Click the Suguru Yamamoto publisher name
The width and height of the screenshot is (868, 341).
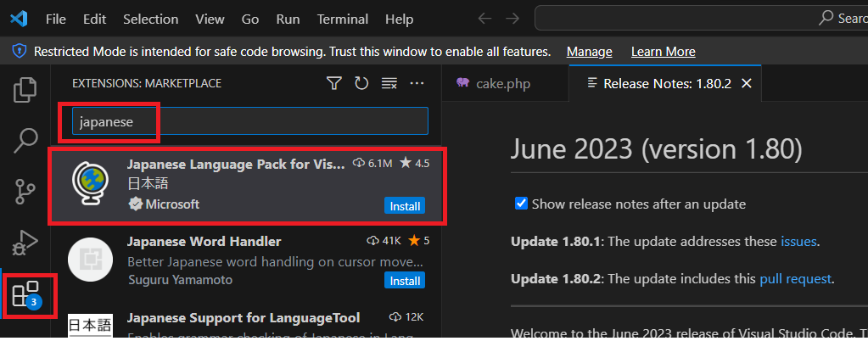coord(181,280)
